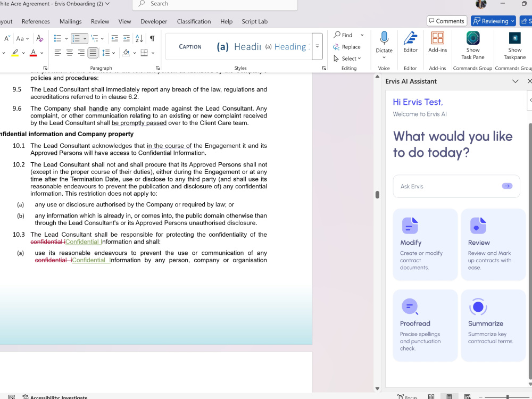
Task: Open the font color dropdown arrow
Action: [x=41, y=53]
